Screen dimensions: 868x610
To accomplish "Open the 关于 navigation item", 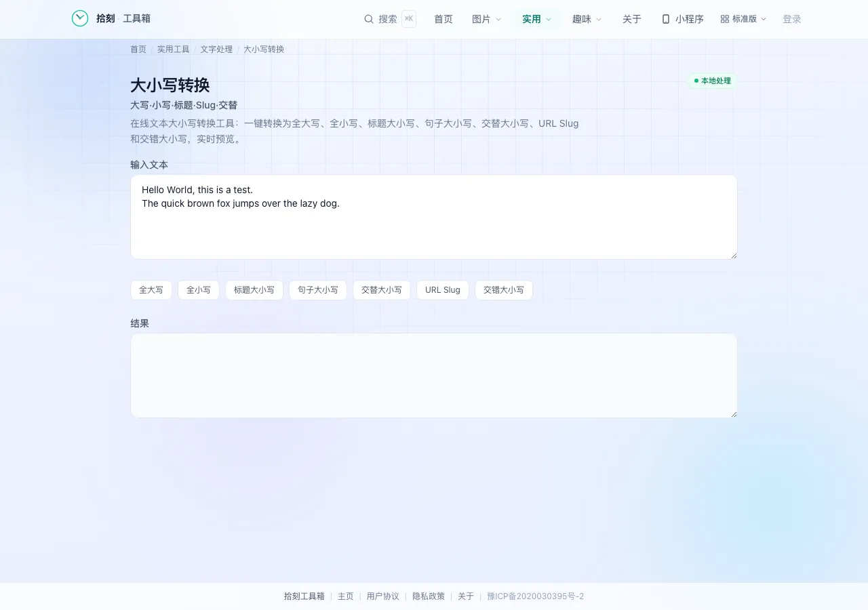I will [x=632, y=19].
